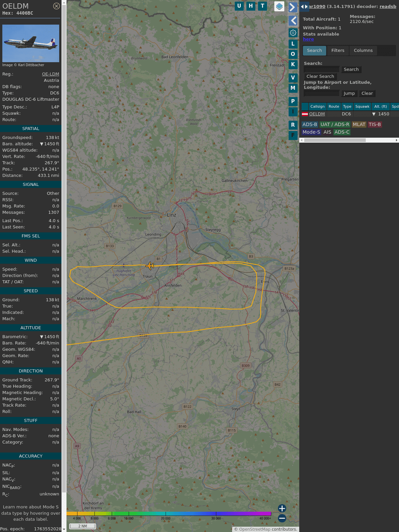Open the map layer switcher icon
399x532 pixels.
(279, 6)
